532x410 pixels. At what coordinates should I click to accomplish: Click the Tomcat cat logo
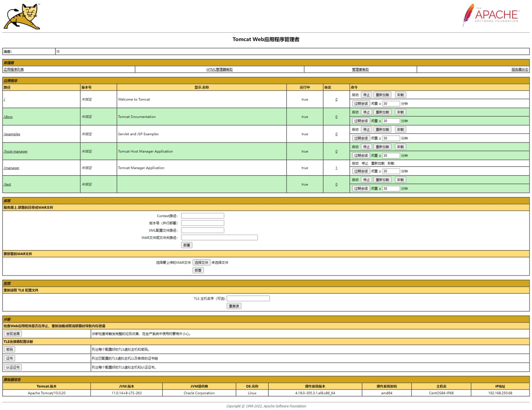pyautogui.click(x=22, y=16)
